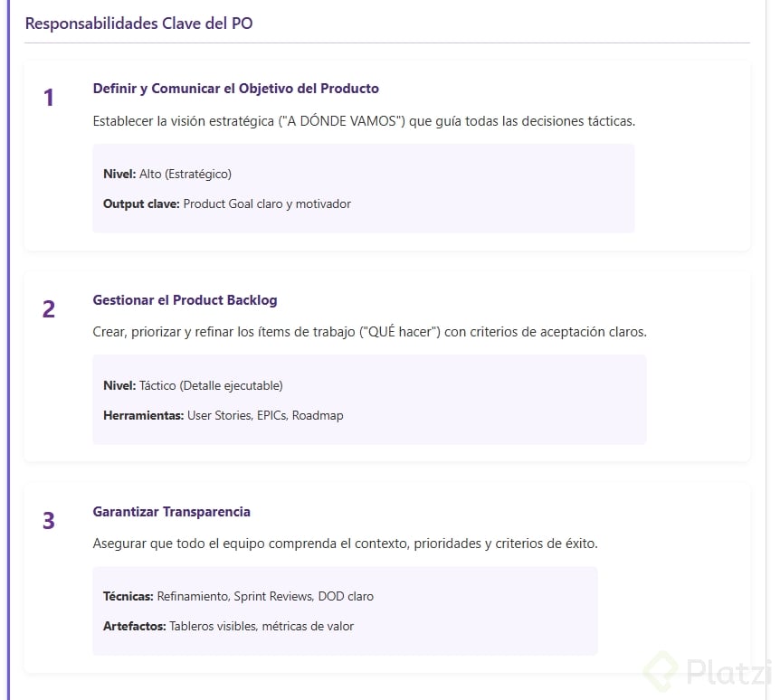The height and width of the screenshot is (700, 780).
Task: Click the number 1 step badge
Action: [x=49, y=98]
